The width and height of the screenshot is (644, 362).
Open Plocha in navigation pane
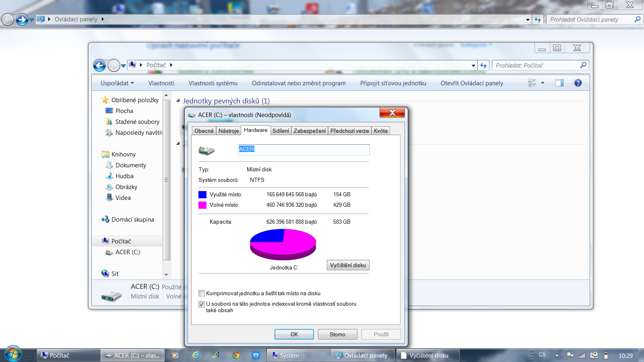[124, 111]
